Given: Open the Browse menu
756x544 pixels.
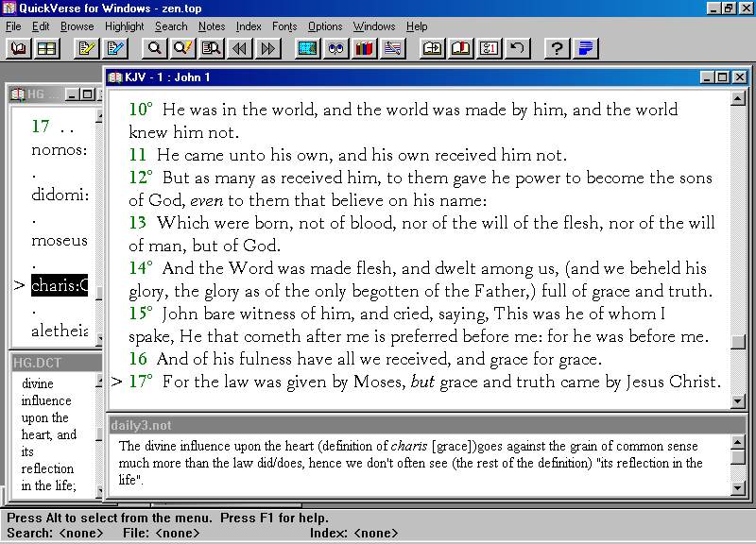Looking at the screenshot, I should [77, 26].
